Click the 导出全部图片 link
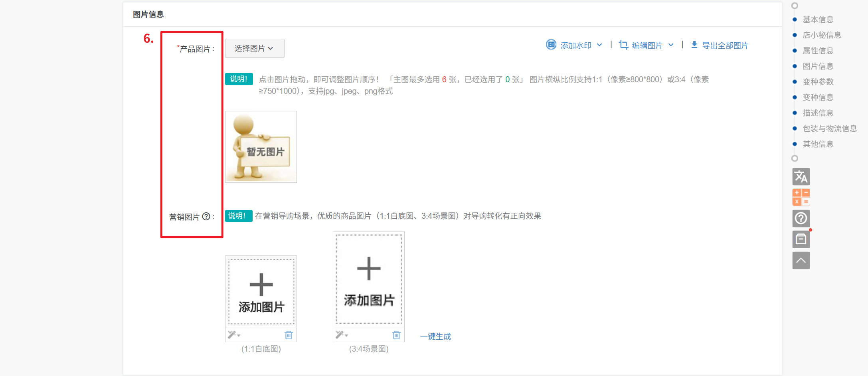Viewport: 868px width, 376px height. [725, 45]
